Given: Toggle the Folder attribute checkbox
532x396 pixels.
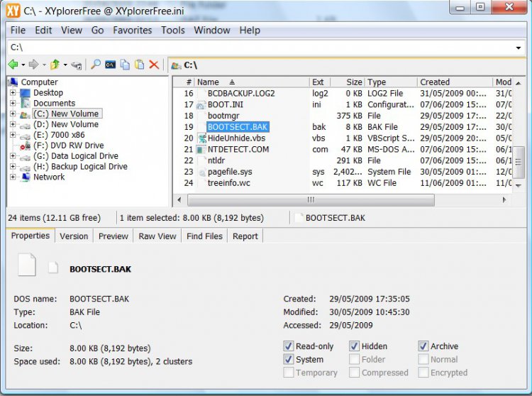Looking at the screenshot, I should click(x=354, y=359).
